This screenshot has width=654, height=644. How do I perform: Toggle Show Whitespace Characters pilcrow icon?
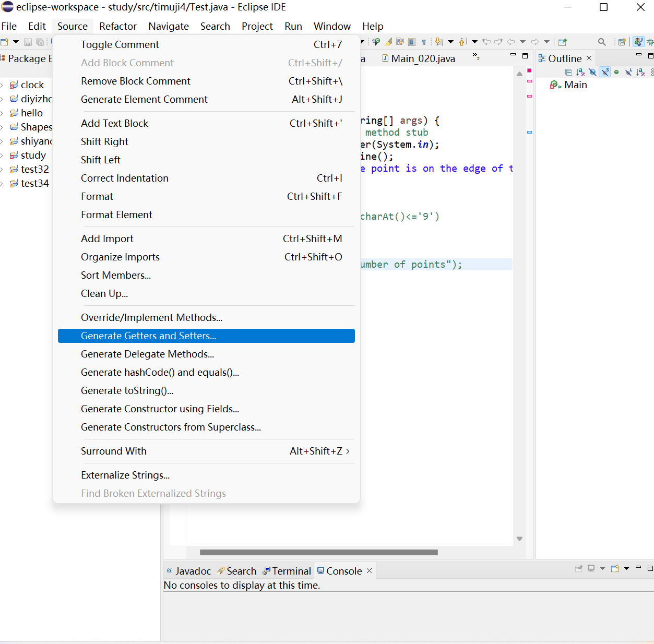pos(424,42)
